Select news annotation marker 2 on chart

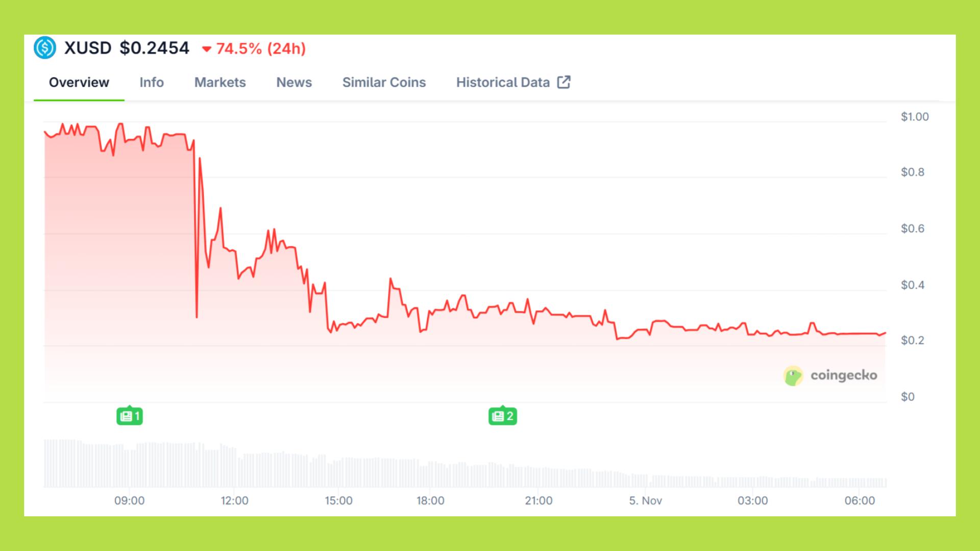point(503,416)
